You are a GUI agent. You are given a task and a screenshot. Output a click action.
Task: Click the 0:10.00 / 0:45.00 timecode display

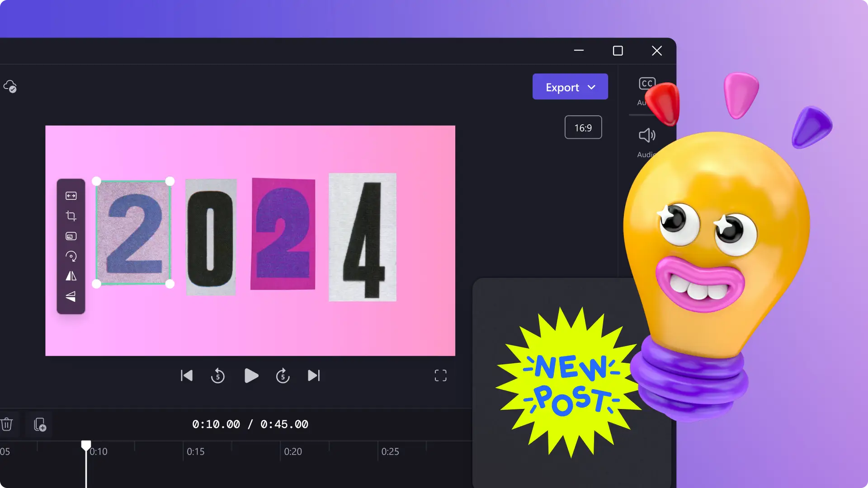pos(250,424)
